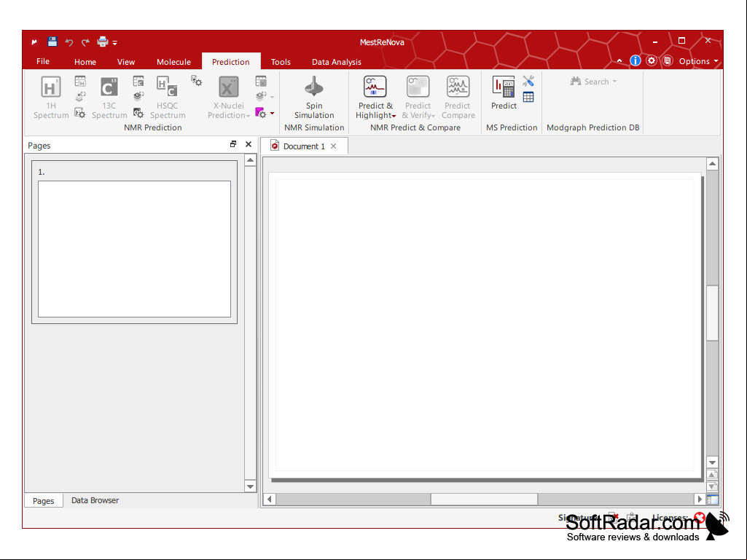Switch to the View ribbon tab
747x560 pixels.
126,62
